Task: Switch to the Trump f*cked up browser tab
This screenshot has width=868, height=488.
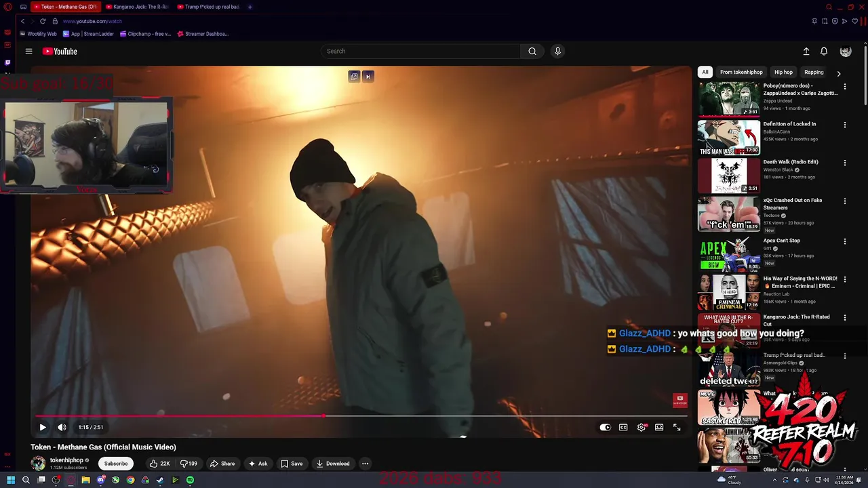Action: coord(208,7)
